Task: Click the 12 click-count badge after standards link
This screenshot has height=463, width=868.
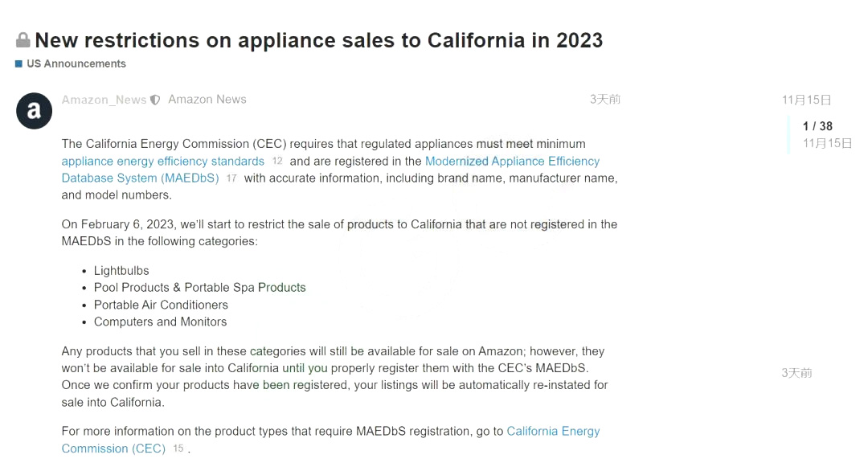Action: 277,162
